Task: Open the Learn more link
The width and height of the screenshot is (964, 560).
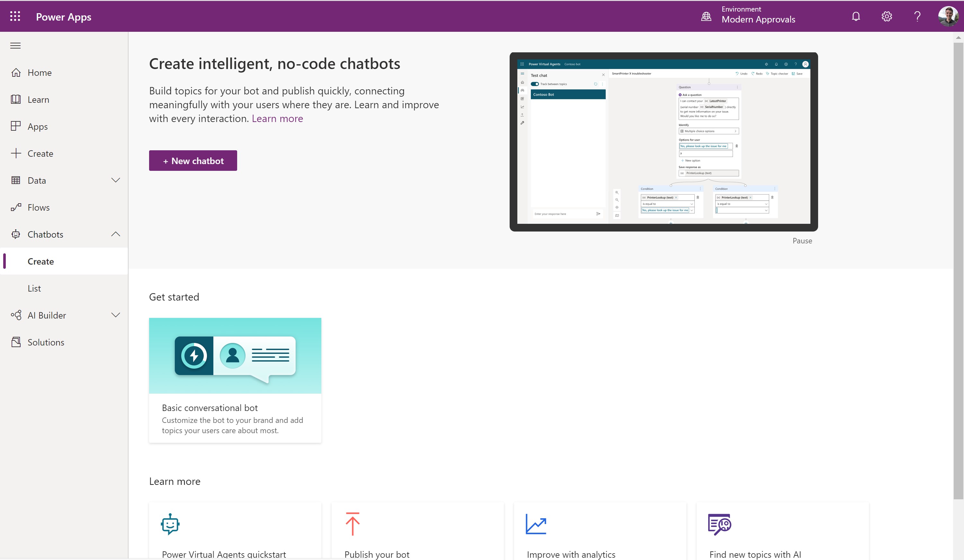Action: [277, 118]
